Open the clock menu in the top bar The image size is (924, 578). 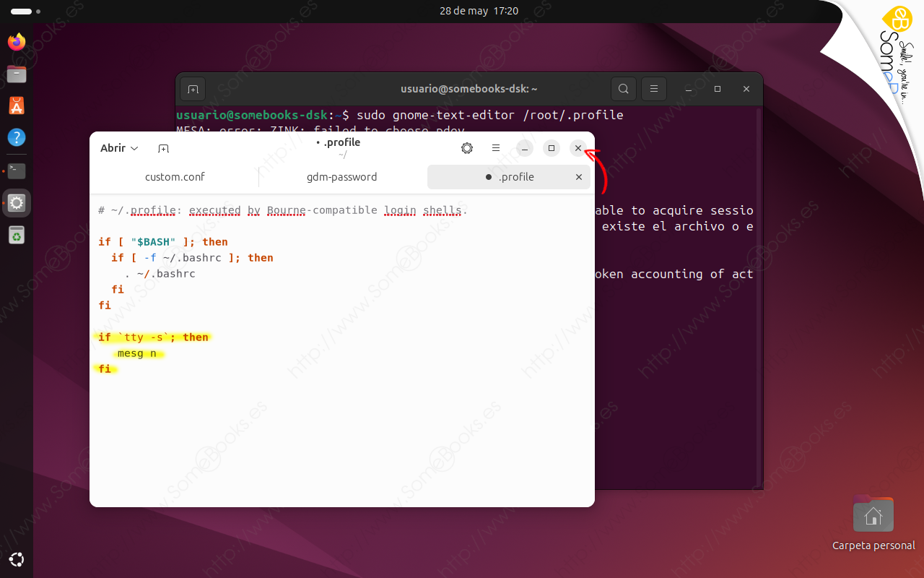[479, 11]
